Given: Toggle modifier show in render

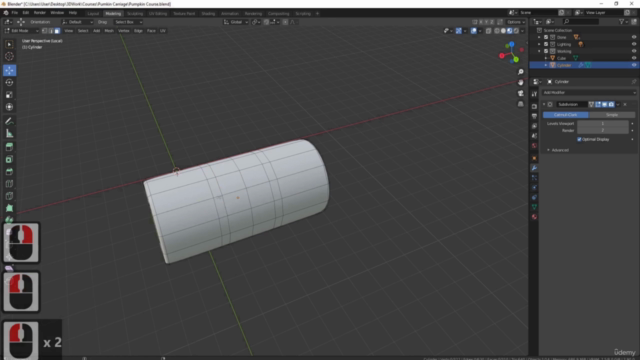Looking at the screenshot, I should (611, 104).
